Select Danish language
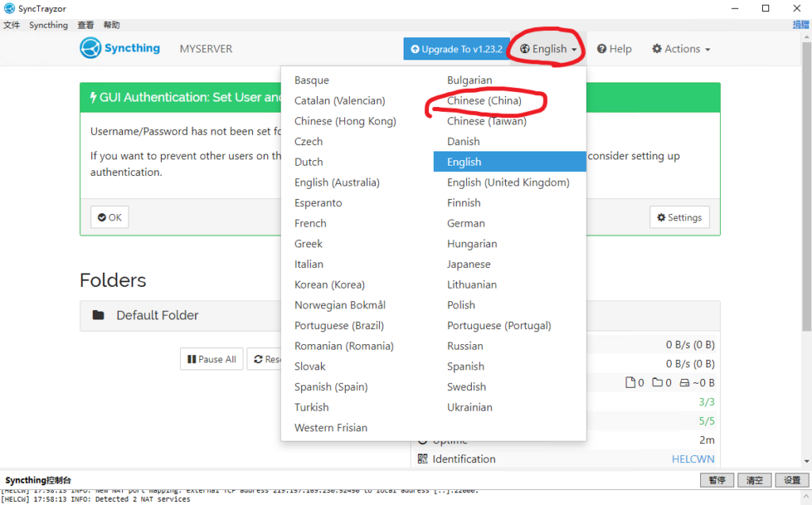 [463, 141]
